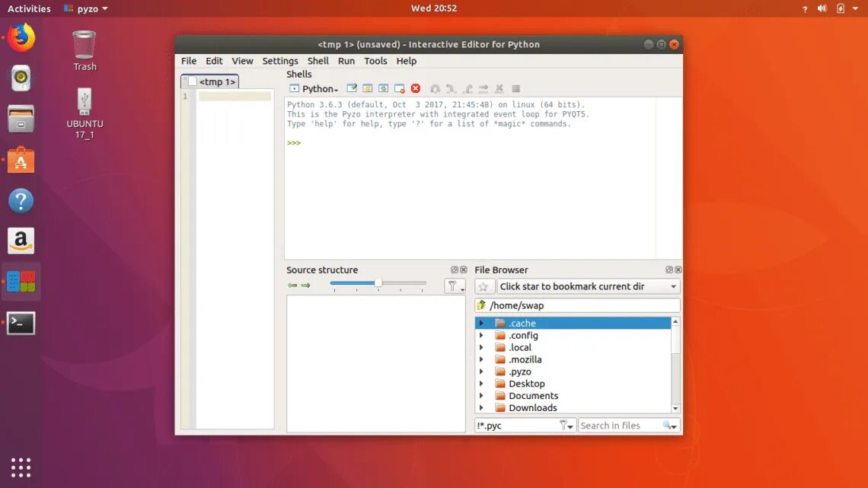
Task: Open the volume indicator in the system tray
Action: click(x=822, y=8)
